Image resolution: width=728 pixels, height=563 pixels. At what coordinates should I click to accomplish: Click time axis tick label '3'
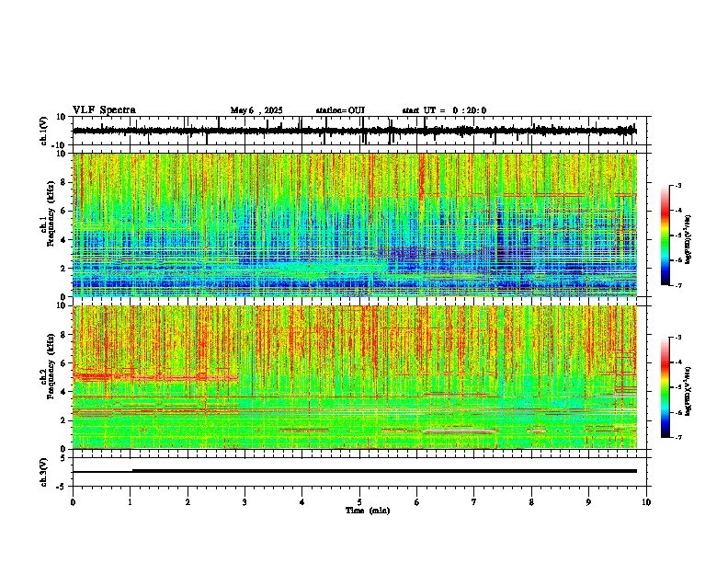point(245,502)
